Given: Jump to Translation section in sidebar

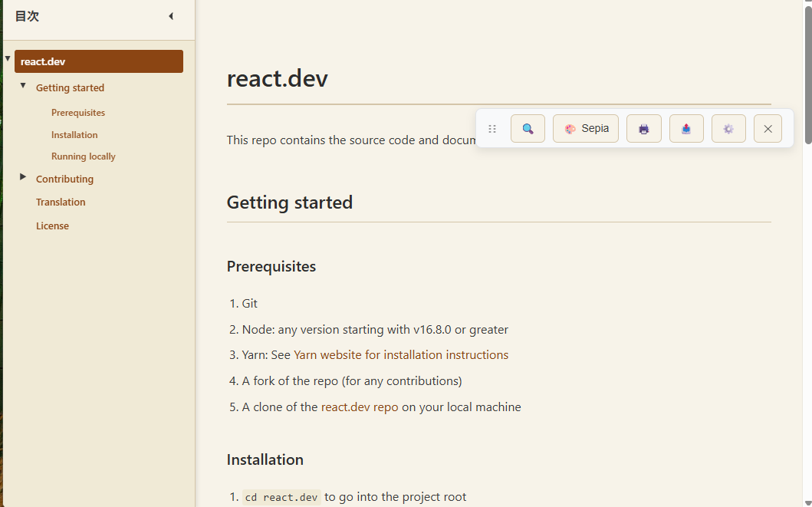Looking at the screenshot, I should pos(61,202).
